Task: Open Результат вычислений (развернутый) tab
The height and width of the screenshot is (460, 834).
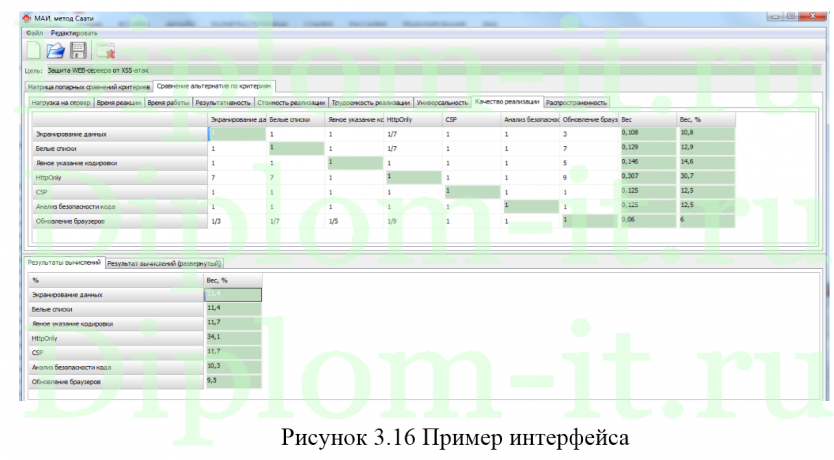Action: point(164,263)
